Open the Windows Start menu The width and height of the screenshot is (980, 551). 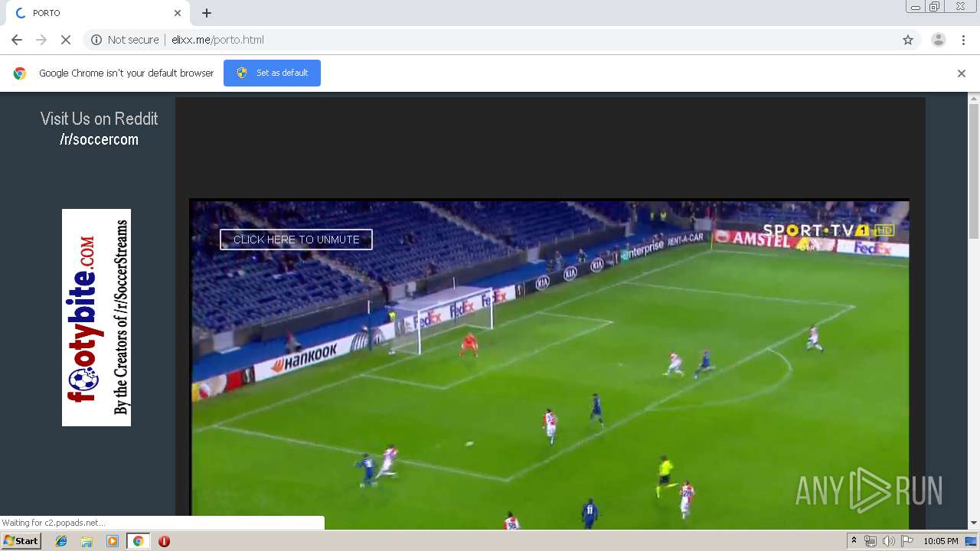click(21, 541)
